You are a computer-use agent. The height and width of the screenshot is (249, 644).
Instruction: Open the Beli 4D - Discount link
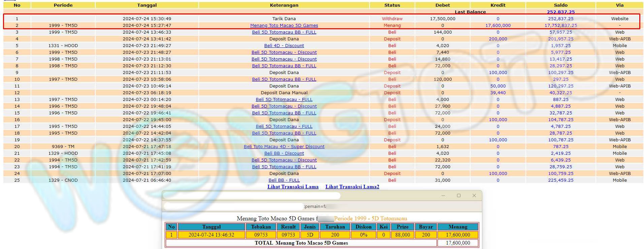284,46
